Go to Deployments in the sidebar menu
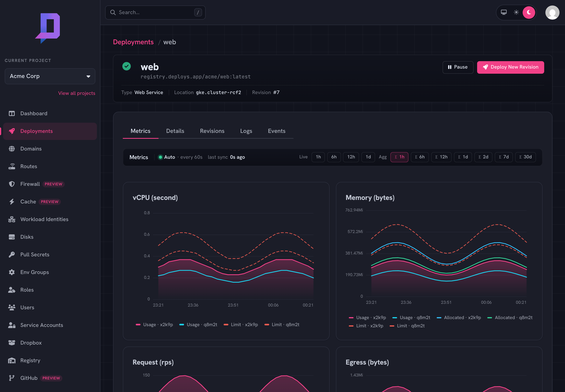 50,131
